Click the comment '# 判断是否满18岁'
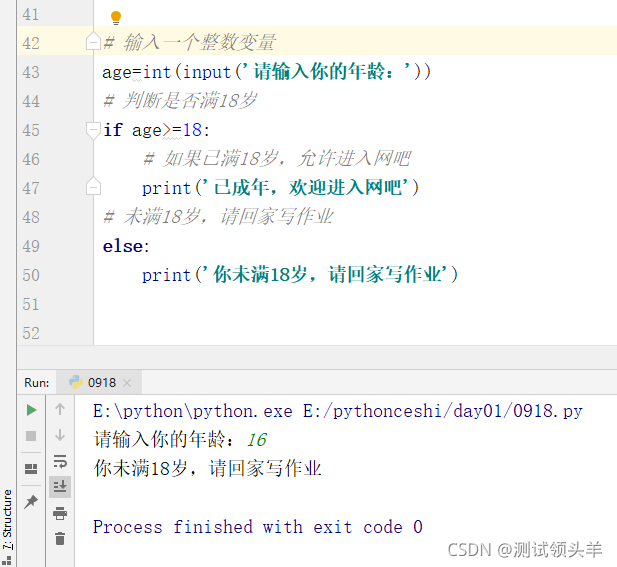Screen dimensions: 617x567 pyautogui.click(x=180, y=101)
